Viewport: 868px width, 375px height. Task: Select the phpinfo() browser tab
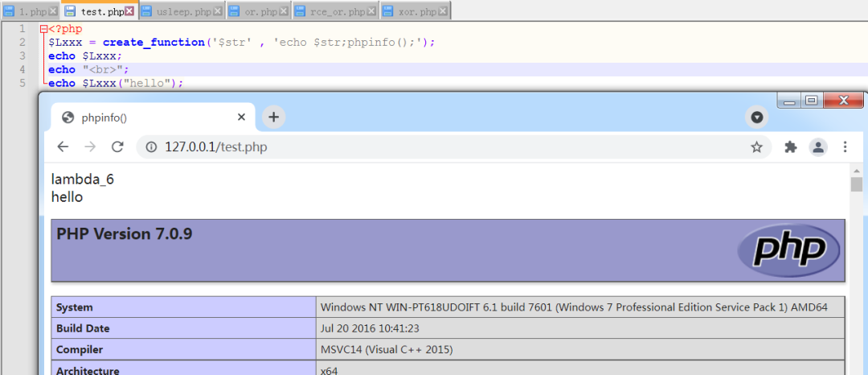(x=153, y=117)
